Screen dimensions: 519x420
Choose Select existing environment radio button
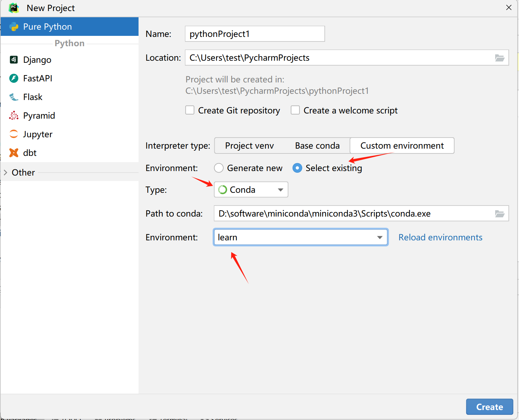(x=297, y=168)
